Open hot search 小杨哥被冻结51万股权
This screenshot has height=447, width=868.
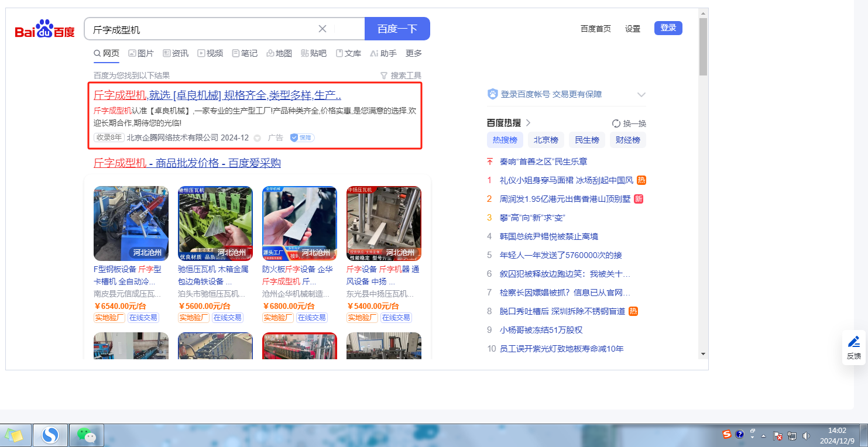[541, 330]
